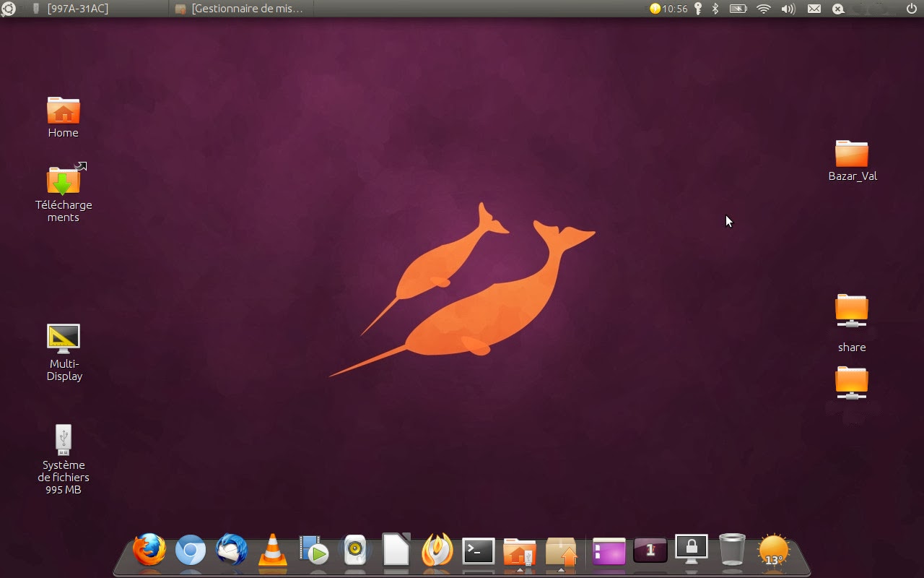Launch the Terminal from the dock
Image resolution: width=924 pixels, height=578 pixels.
(478, 552)
